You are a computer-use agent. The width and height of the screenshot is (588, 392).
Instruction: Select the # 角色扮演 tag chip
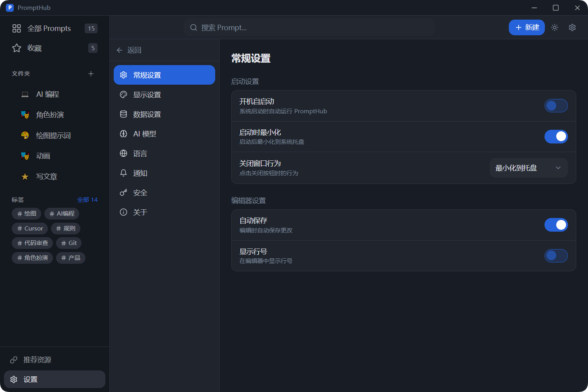pyautogui.click(x=33, y=258)
